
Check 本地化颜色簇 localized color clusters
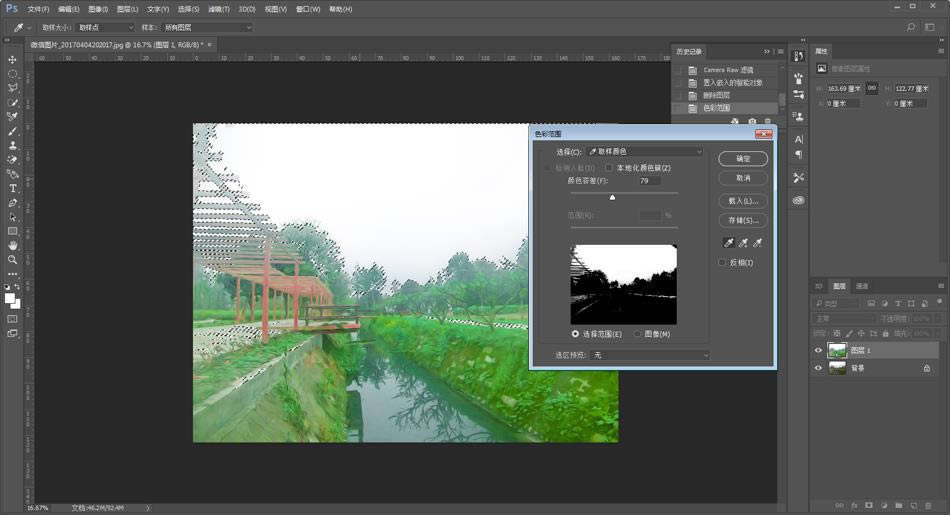[x=609, y=168]
